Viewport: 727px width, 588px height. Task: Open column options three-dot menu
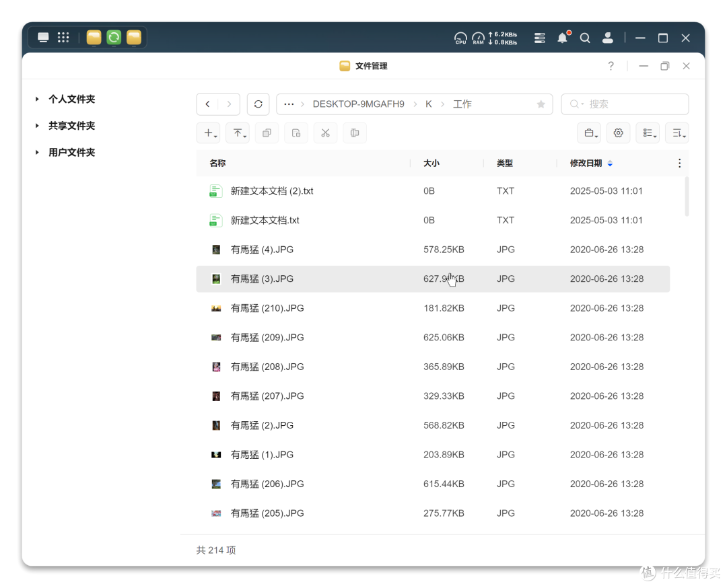coord(679,163)
